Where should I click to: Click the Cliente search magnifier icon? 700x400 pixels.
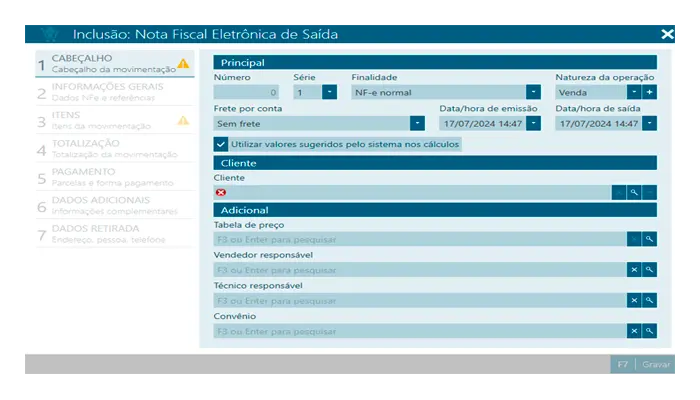[634, 192]
